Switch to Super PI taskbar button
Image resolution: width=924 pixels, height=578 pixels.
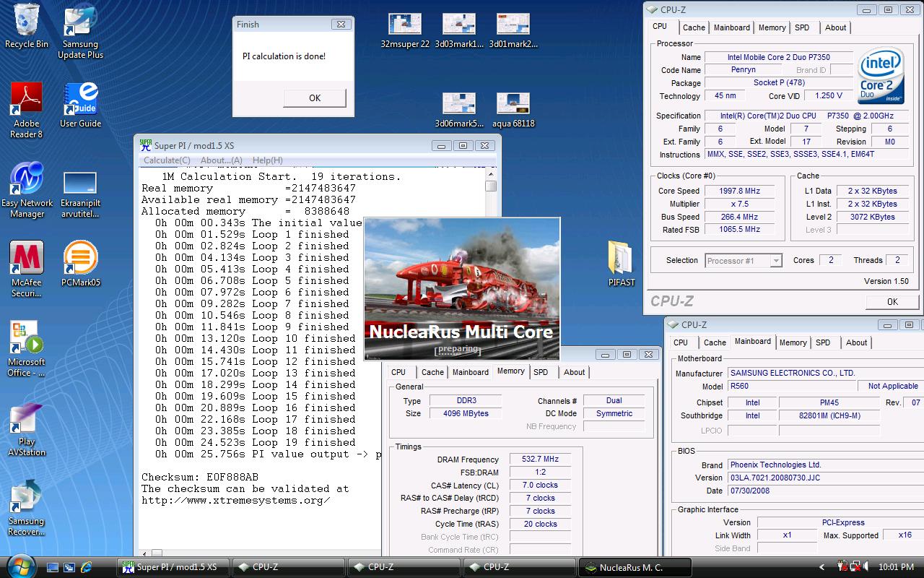tap(173, 567)
